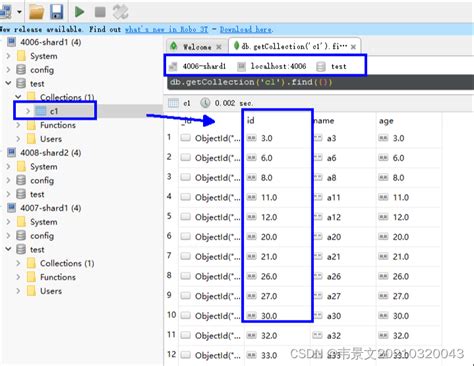Click the 'name' column header
This screenshot has width=474, height=366.
pyautogui.click(x=324, y=121)
